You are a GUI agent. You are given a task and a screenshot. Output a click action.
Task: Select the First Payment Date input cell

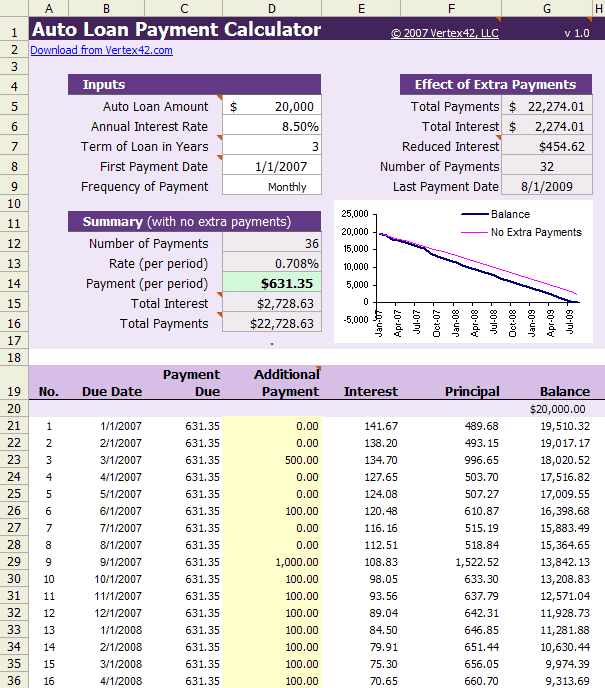[271, 167]
